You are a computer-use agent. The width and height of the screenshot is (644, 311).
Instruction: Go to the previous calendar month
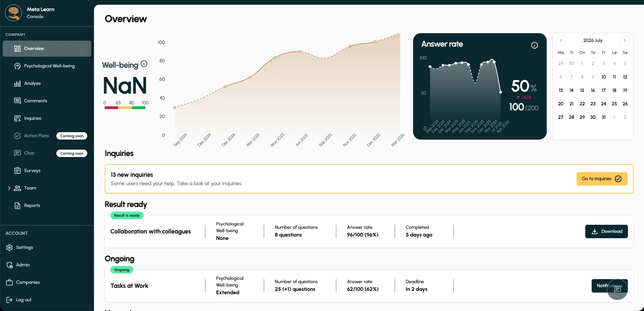pyautogui.click(x=561, y=41)
